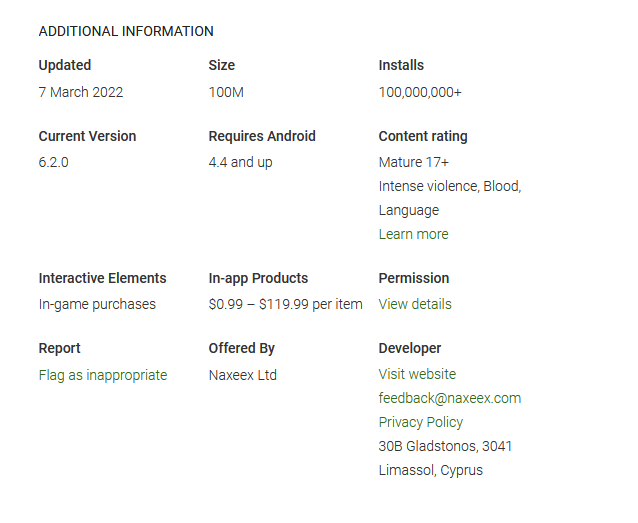The height and width of the screenshot is (523, 638).
Task: Select Flag as inappropriate link
Action: click(103, 375)
